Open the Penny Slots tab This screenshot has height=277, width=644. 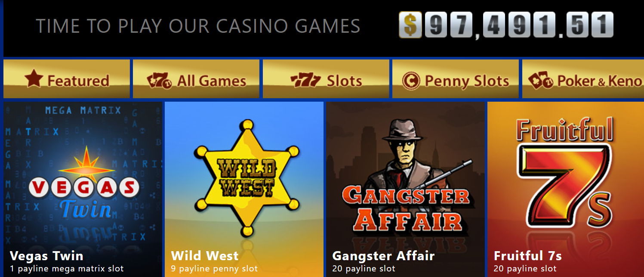tap(456, 79)
